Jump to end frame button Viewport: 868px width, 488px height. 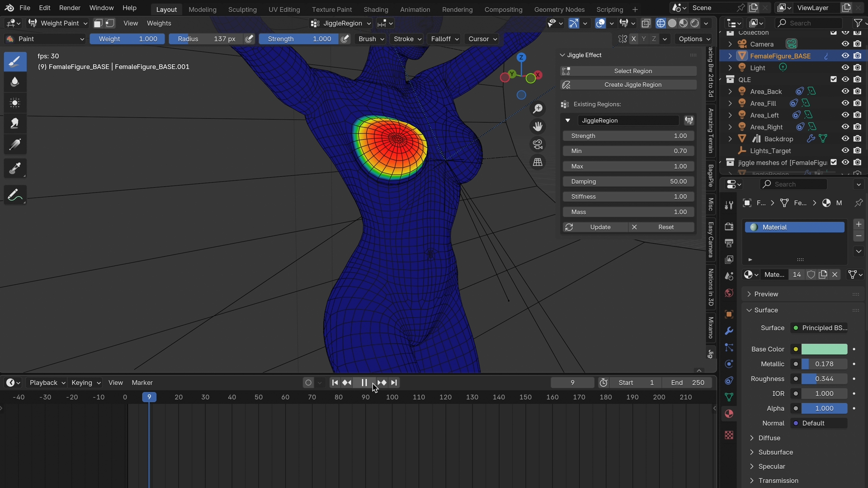coord(394,383)
